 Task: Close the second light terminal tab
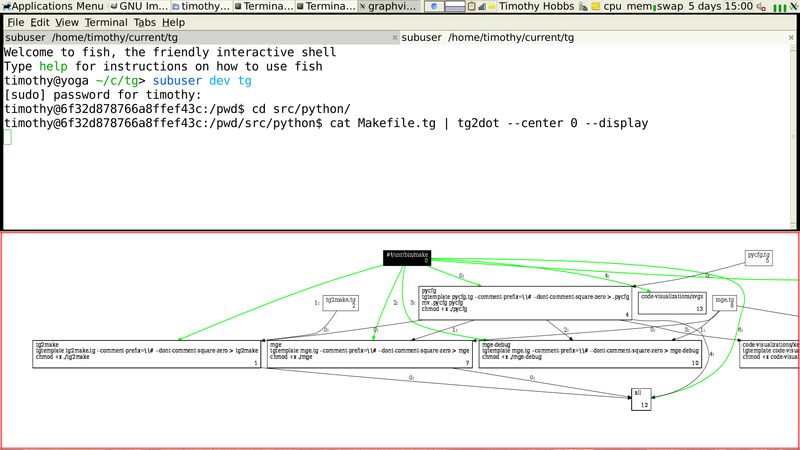click(791, 37)
